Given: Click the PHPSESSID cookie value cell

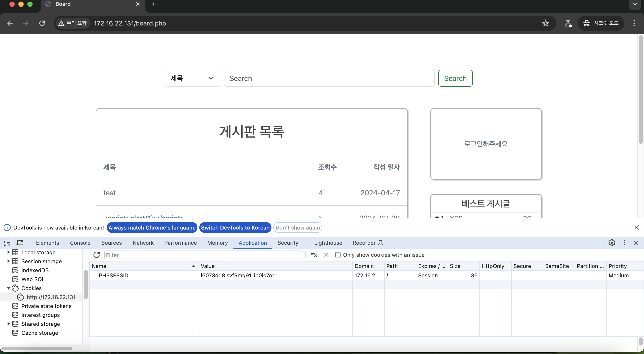Looking at the screenshot, I should point(276,275).
